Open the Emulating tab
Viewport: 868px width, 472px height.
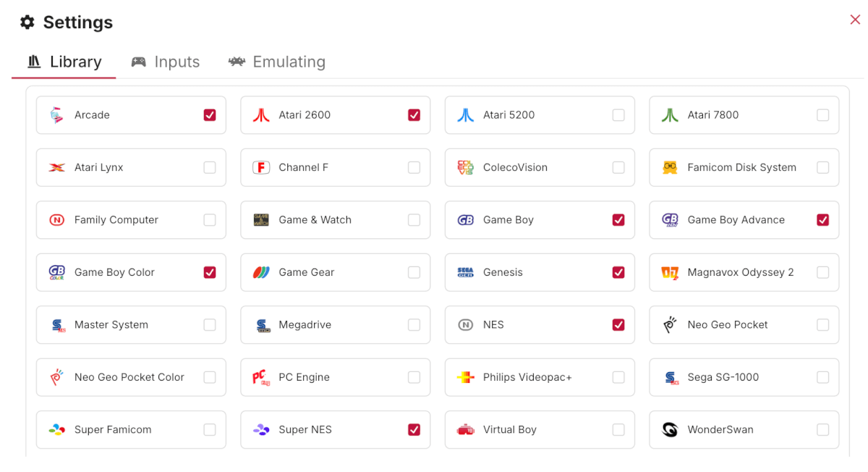coord(277,62)
